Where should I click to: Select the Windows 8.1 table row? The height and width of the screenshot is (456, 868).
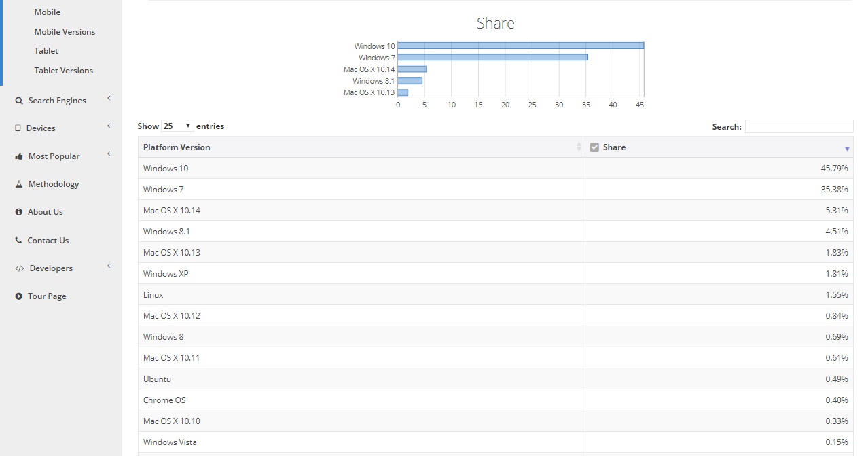(x=496, y=232)
